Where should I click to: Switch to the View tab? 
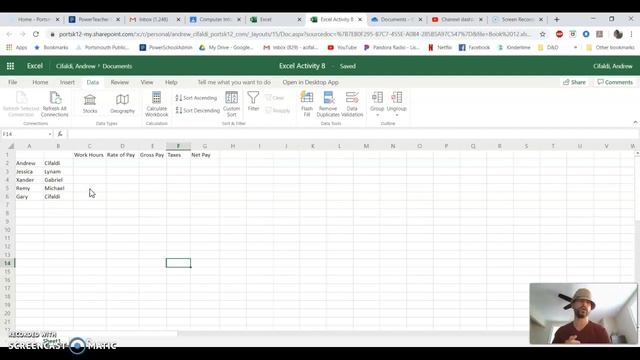tap(147, 82)
